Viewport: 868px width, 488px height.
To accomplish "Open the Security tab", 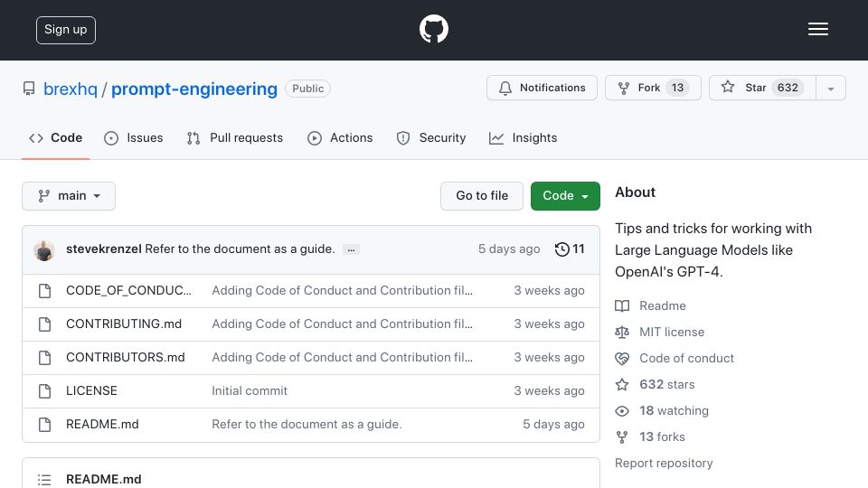I will click(431, 137).
